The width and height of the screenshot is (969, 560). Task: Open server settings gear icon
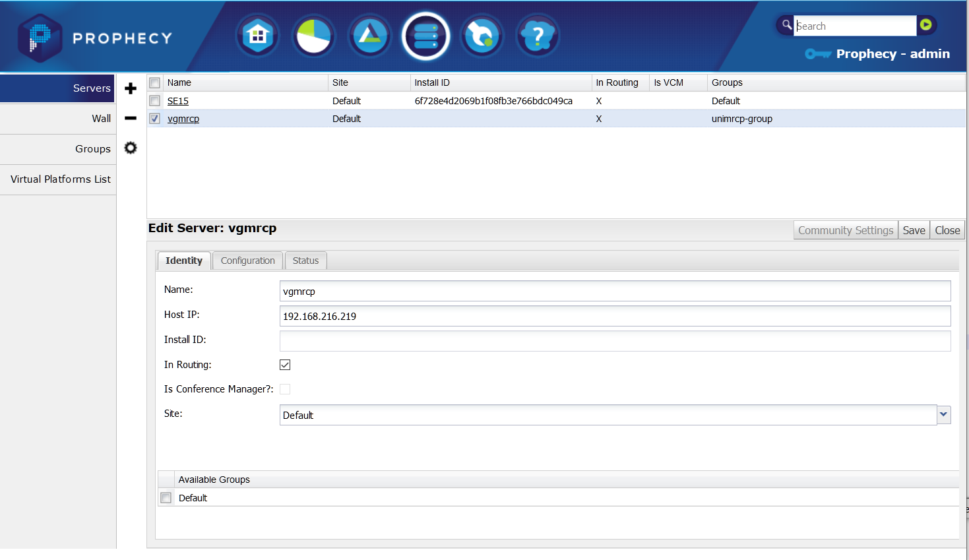pos(131,148)
